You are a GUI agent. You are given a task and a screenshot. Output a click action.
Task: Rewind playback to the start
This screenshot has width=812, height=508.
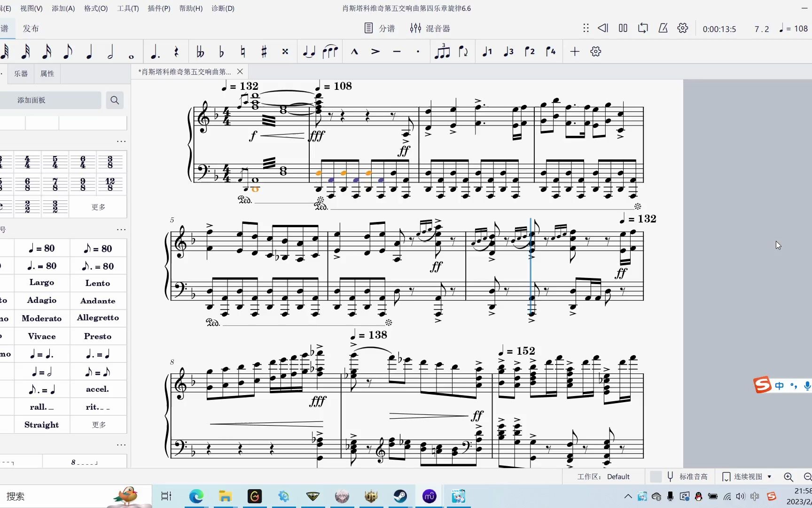[603, 28]
